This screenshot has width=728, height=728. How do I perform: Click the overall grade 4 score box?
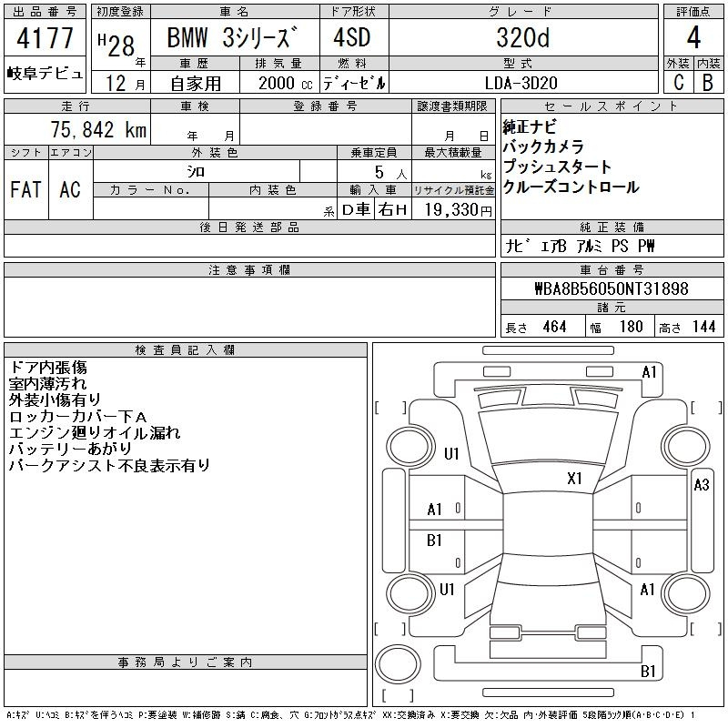[693, 38]
